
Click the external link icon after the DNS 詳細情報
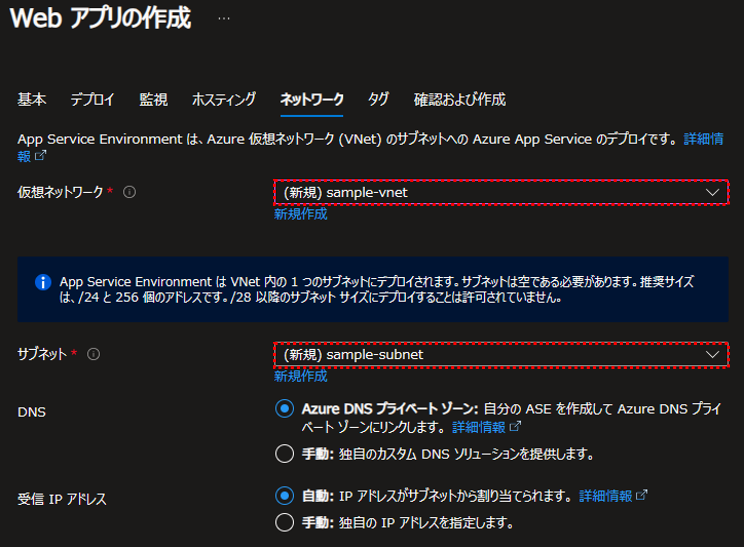515,426
